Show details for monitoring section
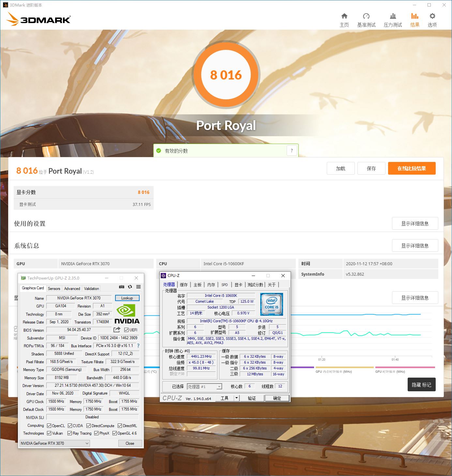This screenshot has width=452, height=476. (x=415, y=298)
